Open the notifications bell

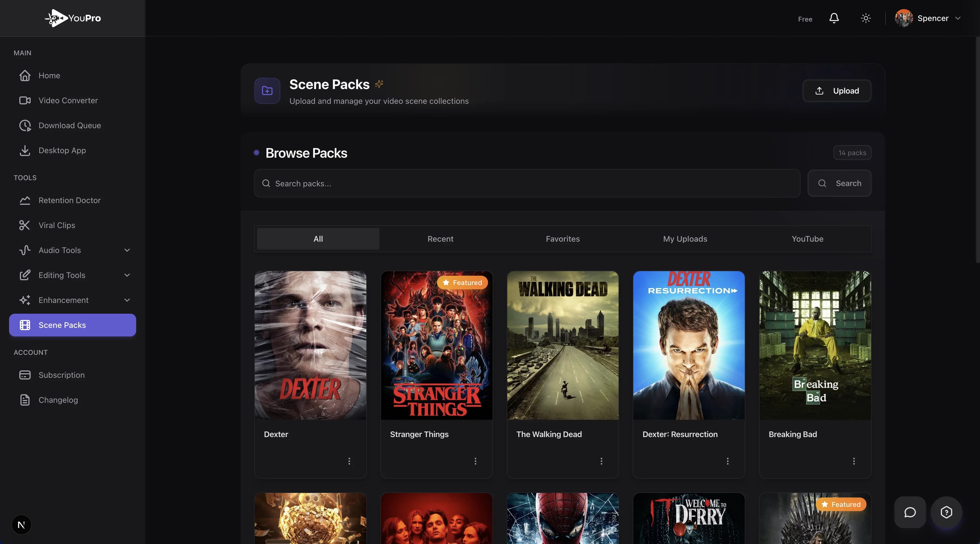point(834,18)
